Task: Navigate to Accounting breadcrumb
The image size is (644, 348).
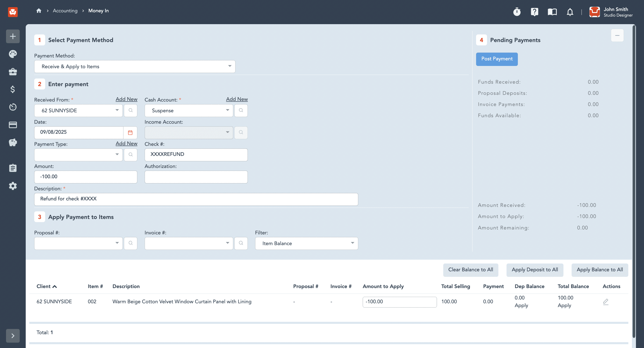Action: (65, 11)
